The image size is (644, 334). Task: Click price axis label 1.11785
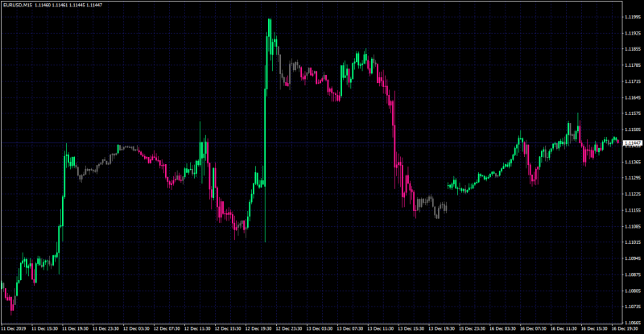633,65
